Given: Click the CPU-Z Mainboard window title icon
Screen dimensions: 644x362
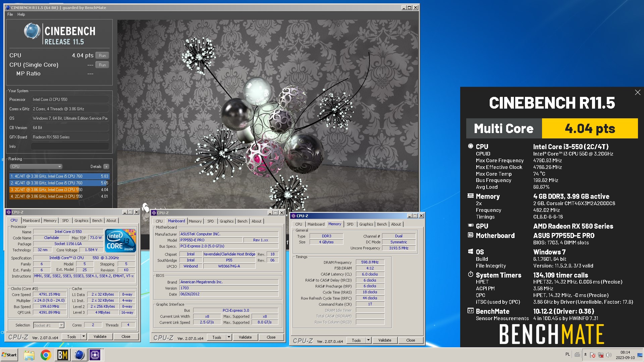Looking at the screenshot, I should [154, 213].
